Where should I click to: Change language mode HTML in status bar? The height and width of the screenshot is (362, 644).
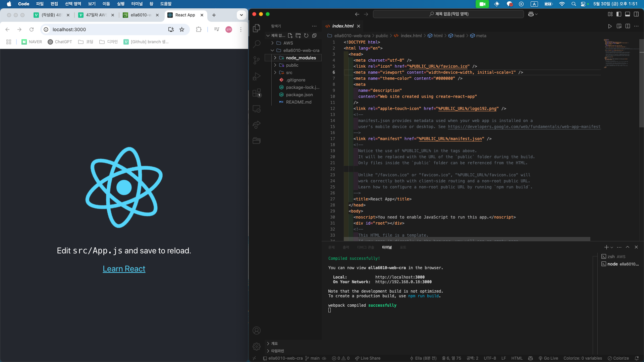click(x=517, y=358)
